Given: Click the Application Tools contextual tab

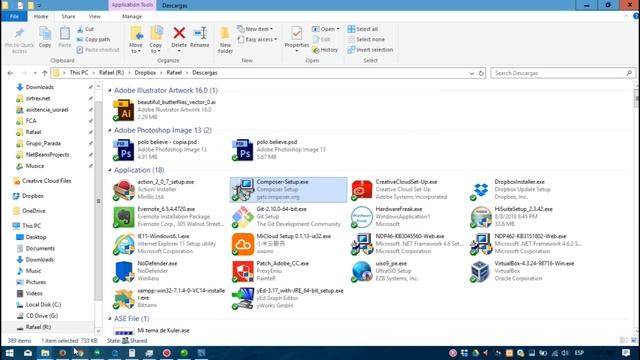Looking at the screenshot, I should tap(132, 5).
